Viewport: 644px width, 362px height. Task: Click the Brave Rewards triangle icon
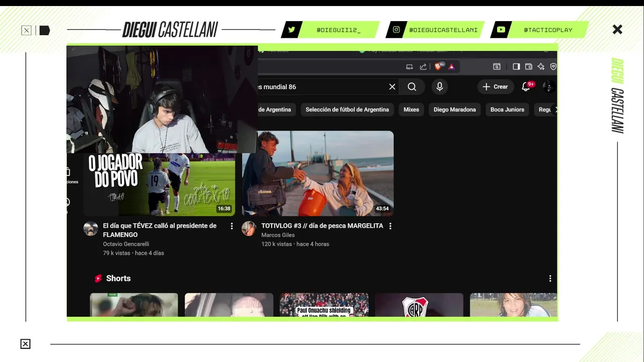pyautogui.click(x=451, y=66)
